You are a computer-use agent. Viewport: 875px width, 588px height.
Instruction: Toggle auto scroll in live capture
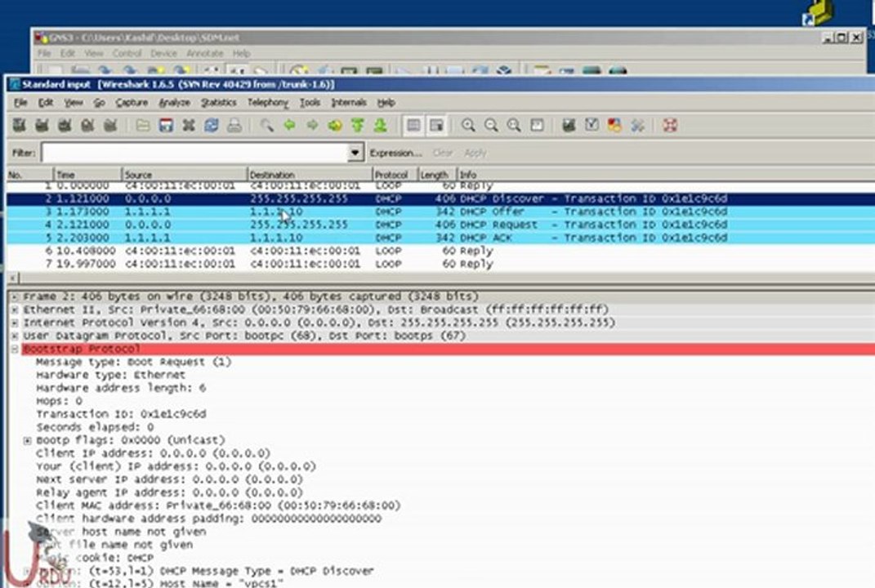pyautogui.click(x=436, y=126)
